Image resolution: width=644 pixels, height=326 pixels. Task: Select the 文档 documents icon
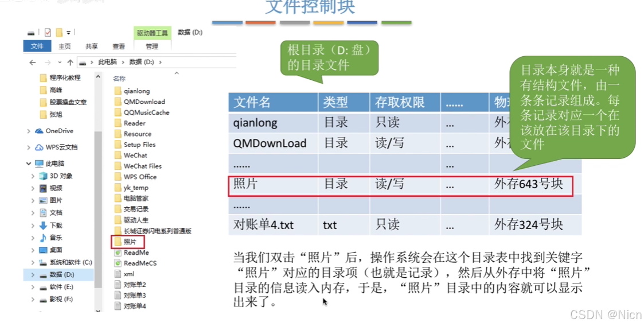(x=43, y=213)
